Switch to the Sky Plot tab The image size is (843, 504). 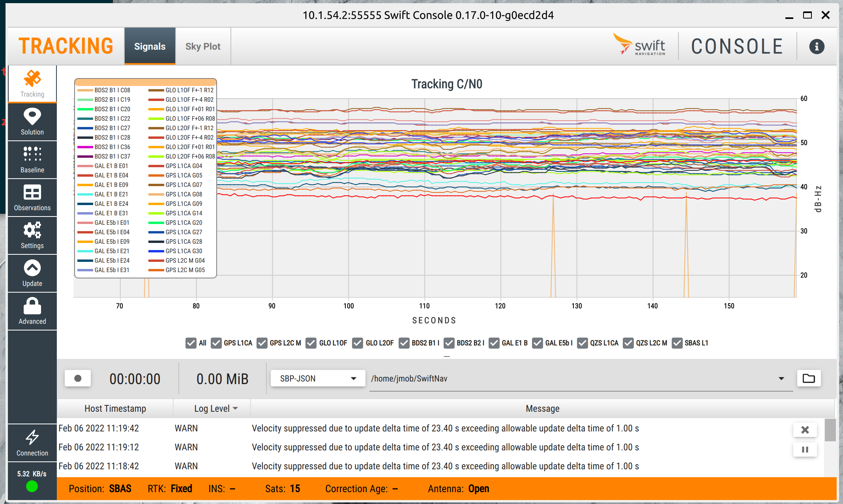[203, 47]
